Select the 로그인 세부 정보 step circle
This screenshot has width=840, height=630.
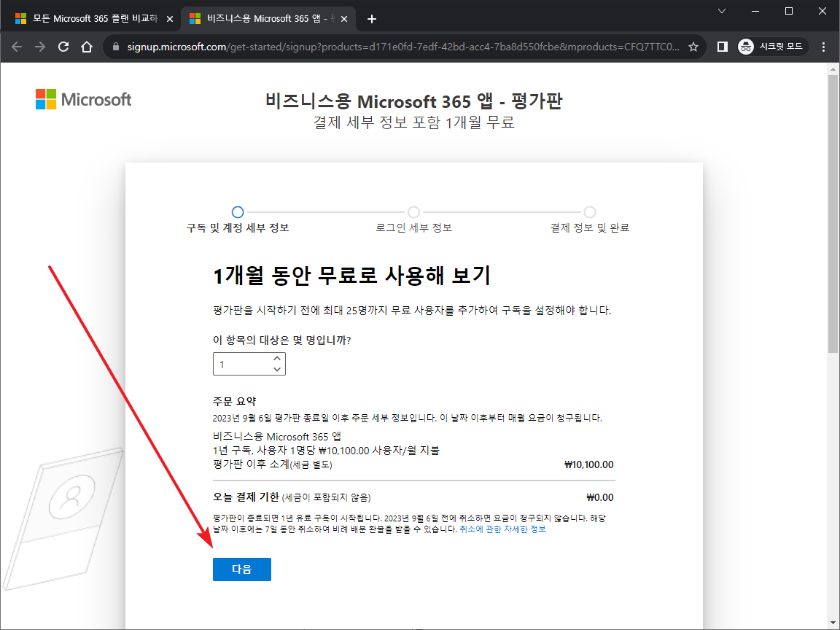pyautogui.click(x=413, y=212)
